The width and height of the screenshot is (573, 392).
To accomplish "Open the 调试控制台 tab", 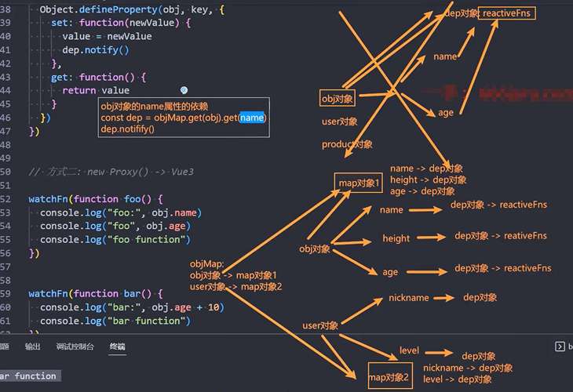I will [75, 347].
